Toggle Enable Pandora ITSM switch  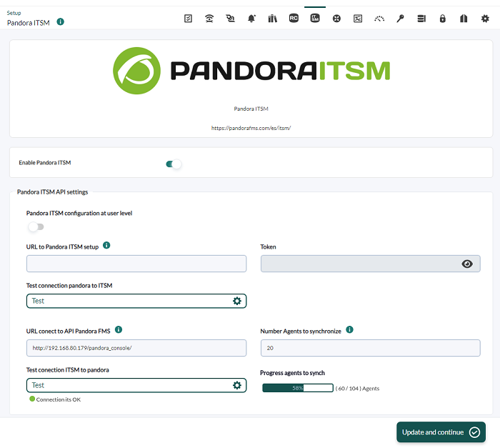point(174,164)
